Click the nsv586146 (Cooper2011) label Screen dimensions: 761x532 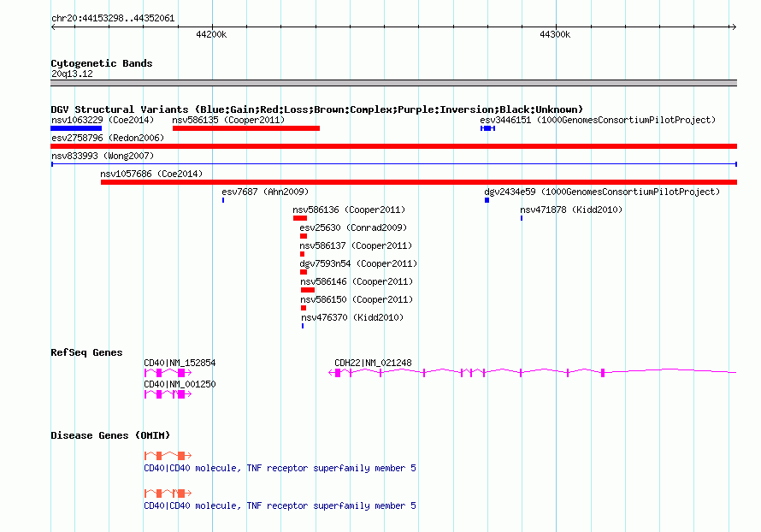click(357, 281)
